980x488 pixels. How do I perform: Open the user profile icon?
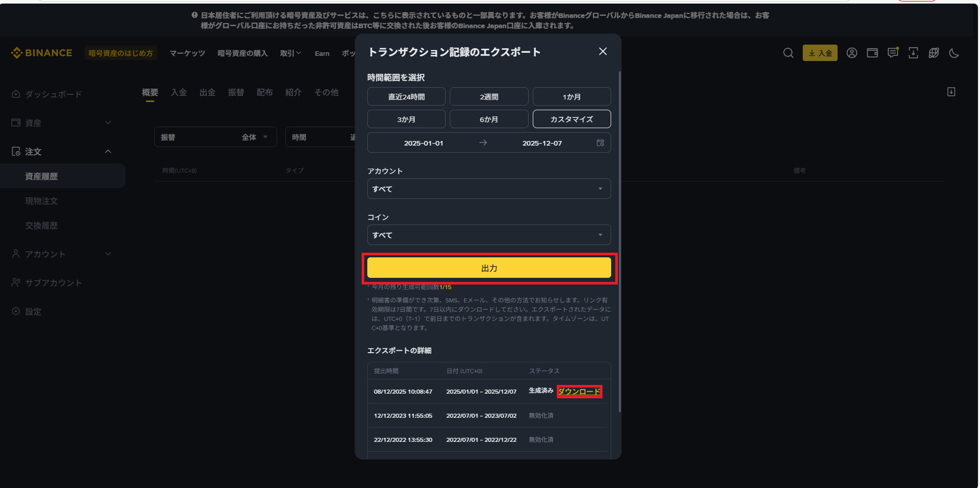(x=851, y=53)
